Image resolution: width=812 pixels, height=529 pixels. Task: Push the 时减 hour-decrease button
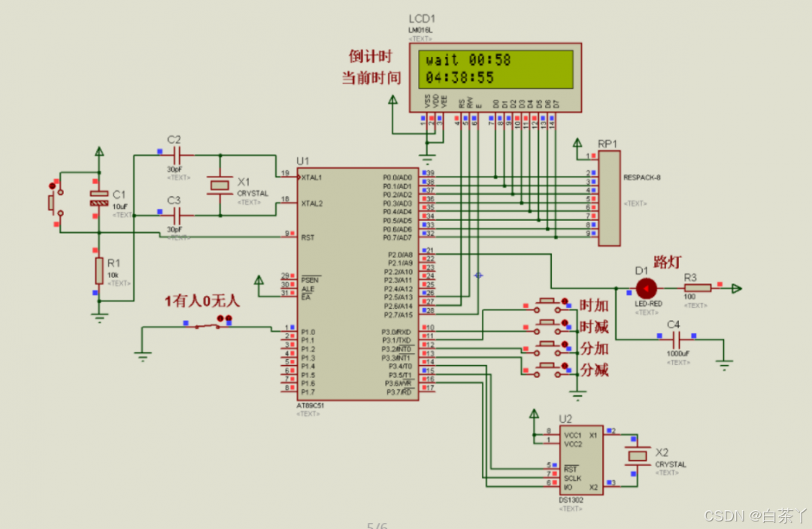click(548, 325)
